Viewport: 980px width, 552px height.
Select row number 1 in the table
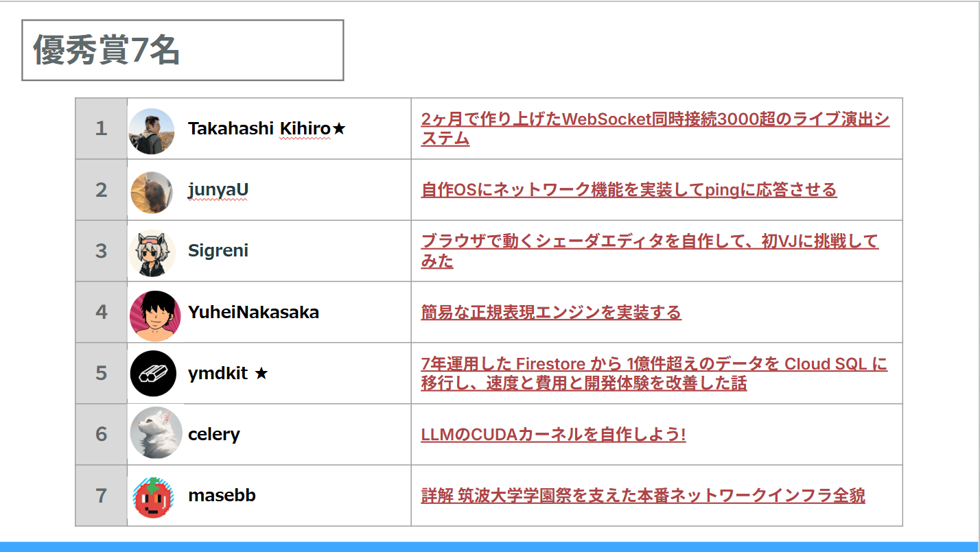[x=100, y=128]
